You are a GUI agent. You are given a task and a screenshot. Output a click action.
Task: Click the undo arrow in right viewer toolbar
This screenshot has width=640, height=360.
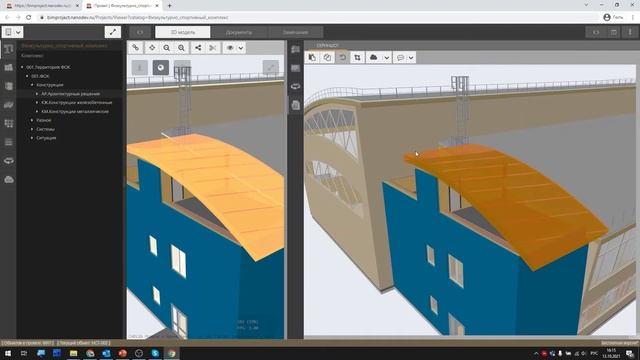(342, 58)
